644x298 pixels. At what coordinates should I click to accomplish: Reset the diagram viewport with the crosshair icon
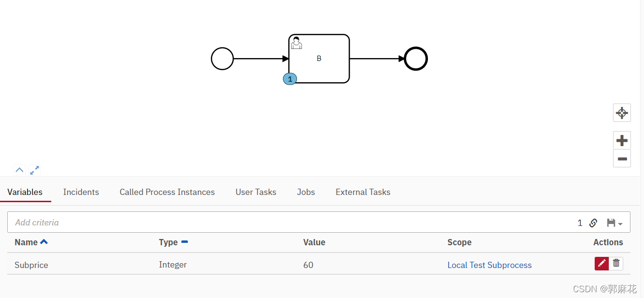[x=622, y=113]
